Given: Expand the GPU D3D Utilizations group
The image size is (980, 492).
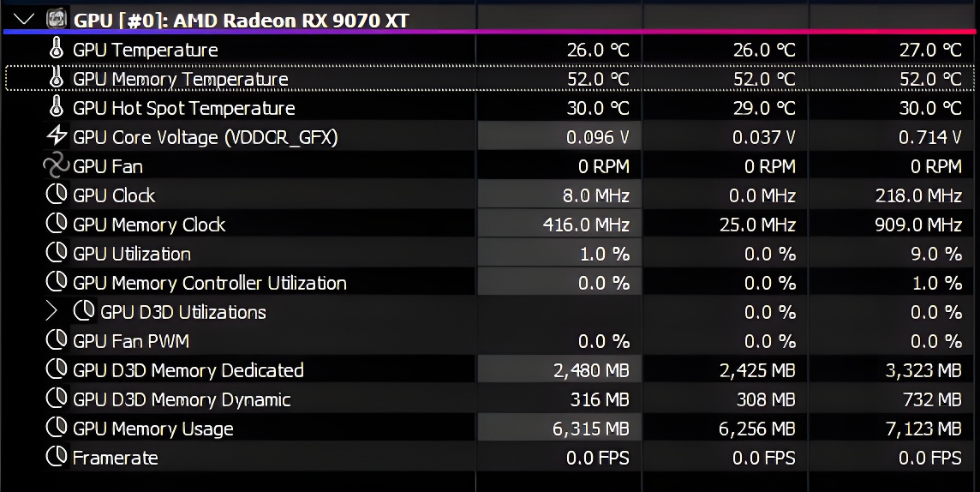Looking at the screenshot, I should tap(51, 311).
